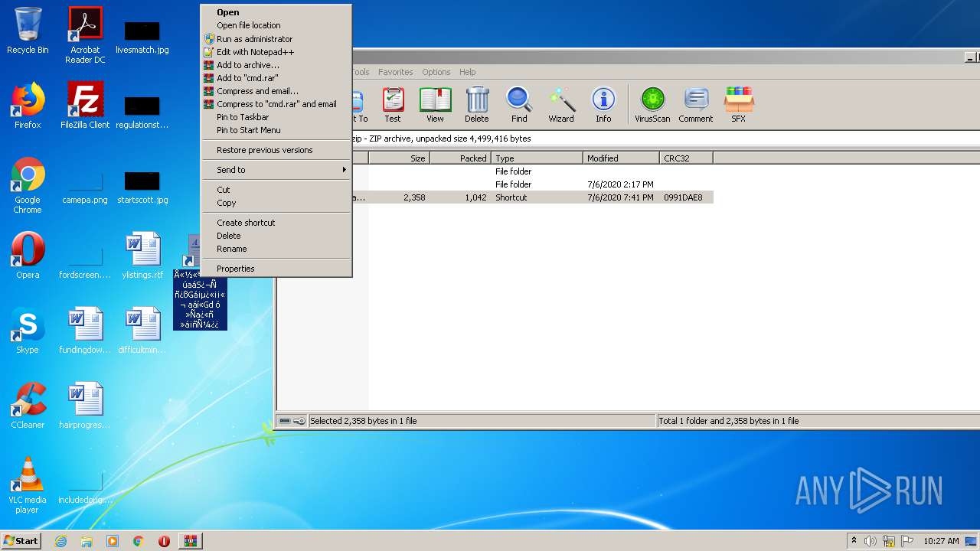Open the Find tool in WinRAR
The image size is (980, 551).
click(x=519, y=105)
